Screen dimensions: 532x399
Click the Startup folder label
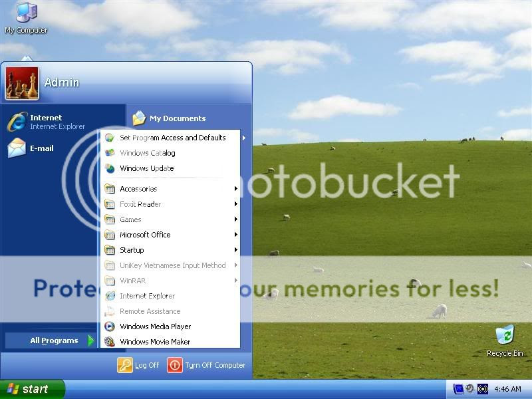tap(132, 250)
